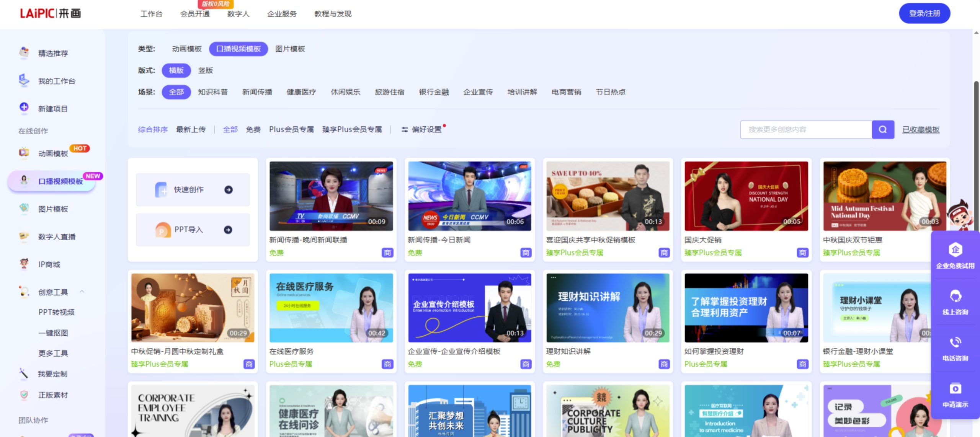
Task: Click PPT导入 button
Action: click(193, 230)
